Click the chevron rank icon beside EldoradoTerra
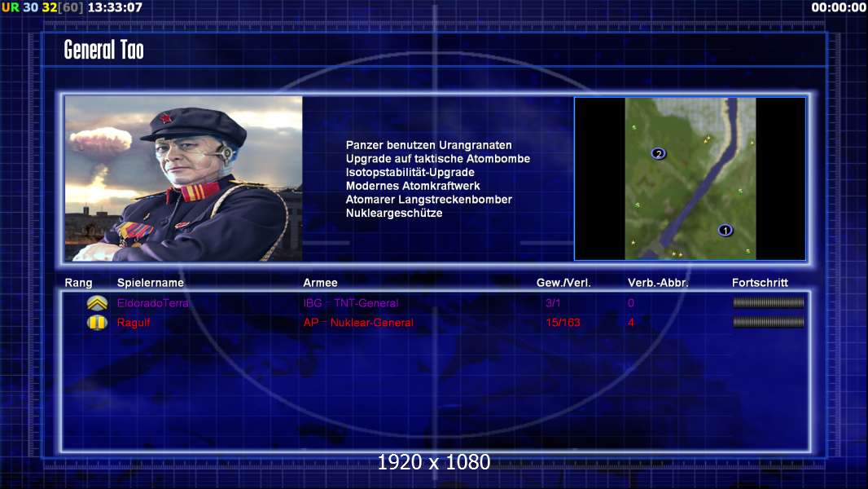 (97, 303)
